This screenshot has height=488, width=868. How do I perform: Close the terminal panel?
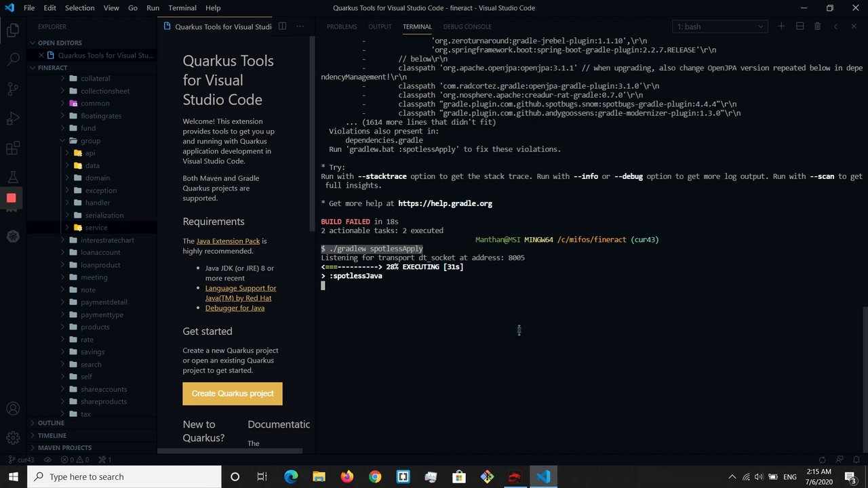[x=854, y=26]
